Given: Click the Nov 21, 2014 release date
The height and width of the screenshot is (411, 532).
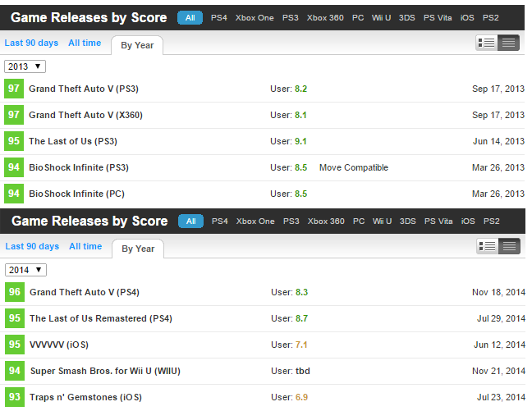Looking at the screenshot, I should [499, 371].
